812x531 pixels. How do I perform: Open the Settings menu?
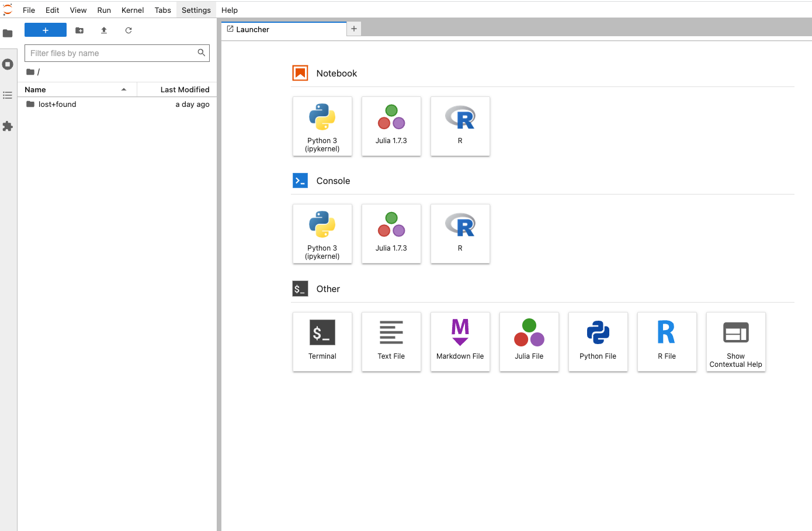(x=196, y=10)
